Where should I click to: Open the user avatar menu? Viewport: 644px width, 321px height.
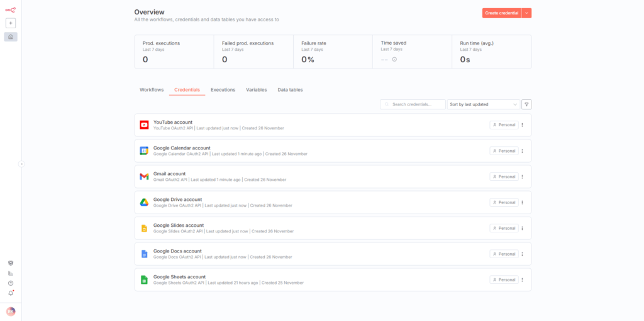[x=11, y=311]
